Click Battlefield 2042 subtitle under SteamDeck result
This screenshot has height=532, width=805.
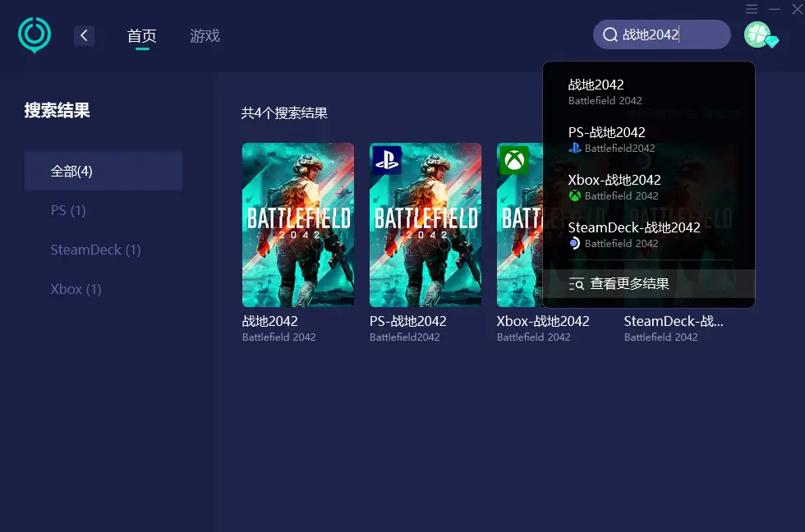pyautogui.click(x=661, y=337)
